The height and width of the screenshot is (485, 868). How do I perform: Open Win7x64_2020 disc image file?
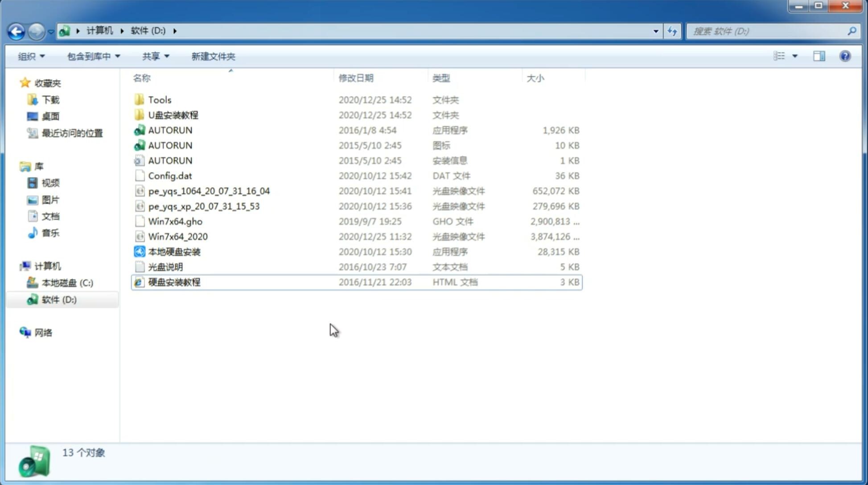pos(178,237)
